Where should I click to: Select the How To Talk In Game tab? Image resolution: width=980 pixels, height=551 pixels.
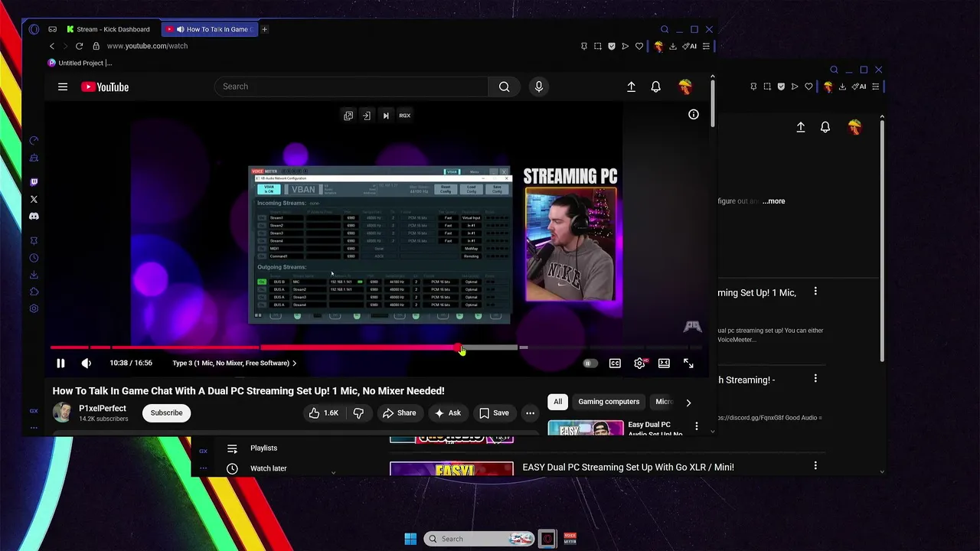point(210,29)
